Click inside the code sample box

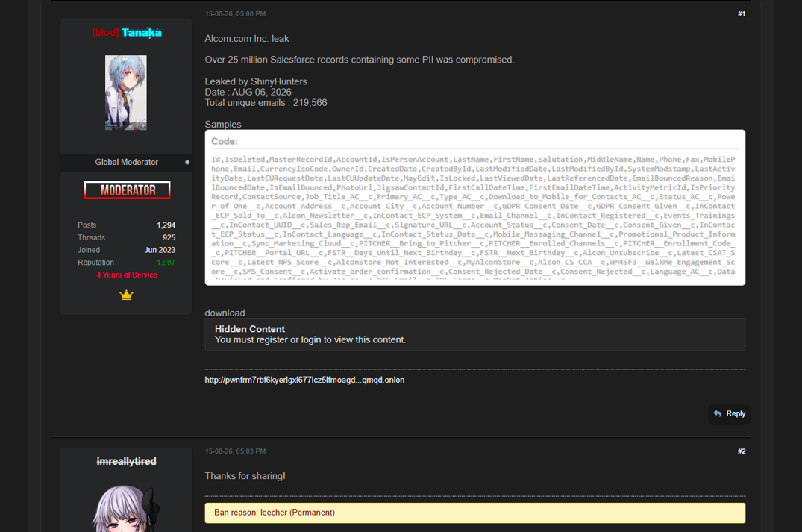(x=474, y=207)
